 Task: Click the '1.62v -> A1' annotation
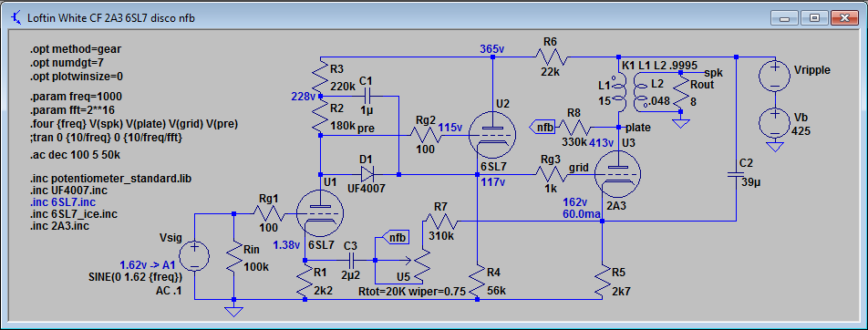pyautogui.click(x=148, y=264)
